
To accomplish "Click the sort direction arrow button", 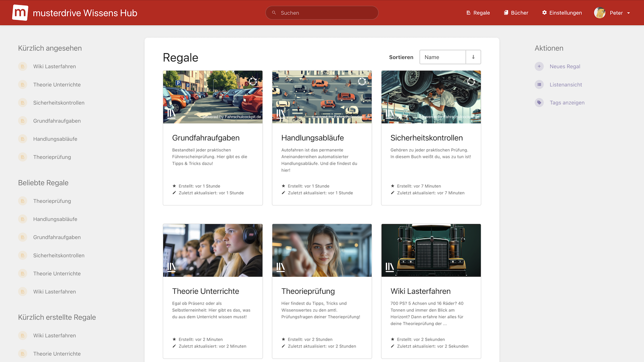I will point(473,57).
